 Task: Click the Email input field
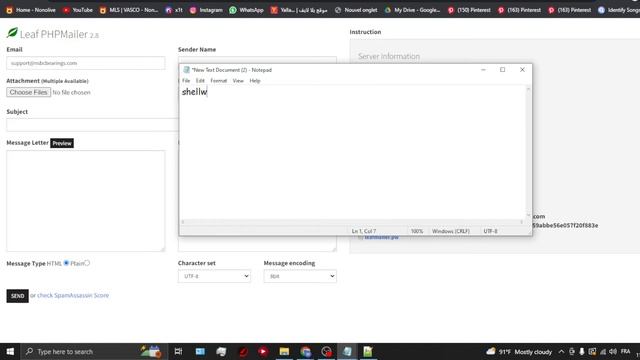pos(86,63)
